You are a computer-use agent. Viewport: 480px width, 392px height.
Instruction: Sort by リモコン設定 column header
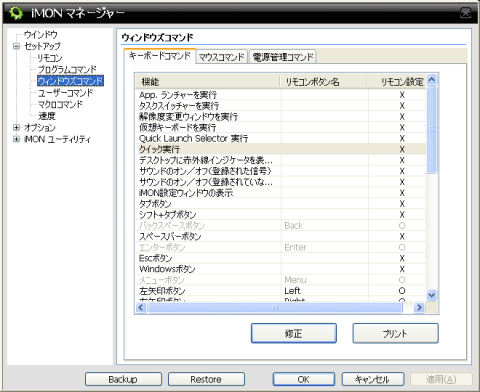pyautogui.click(x=397, y=81)
